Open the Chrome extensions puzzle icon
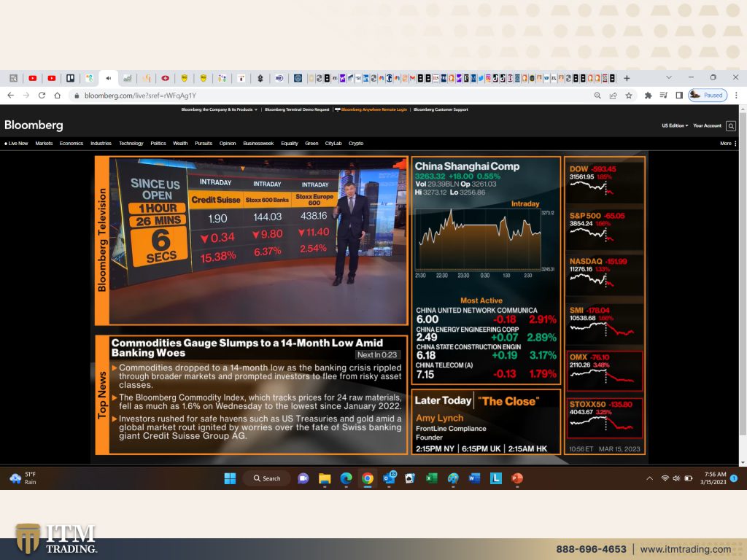 [x=648, y=96]
